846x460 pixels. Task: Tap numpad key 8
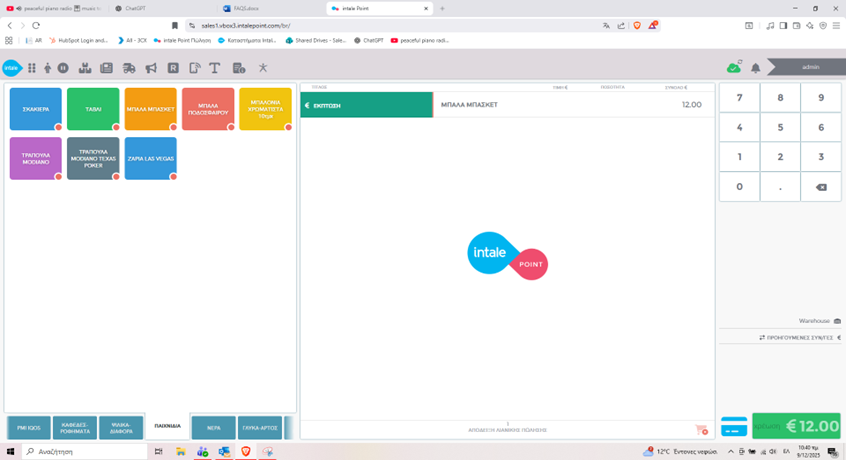coord(780,98)
